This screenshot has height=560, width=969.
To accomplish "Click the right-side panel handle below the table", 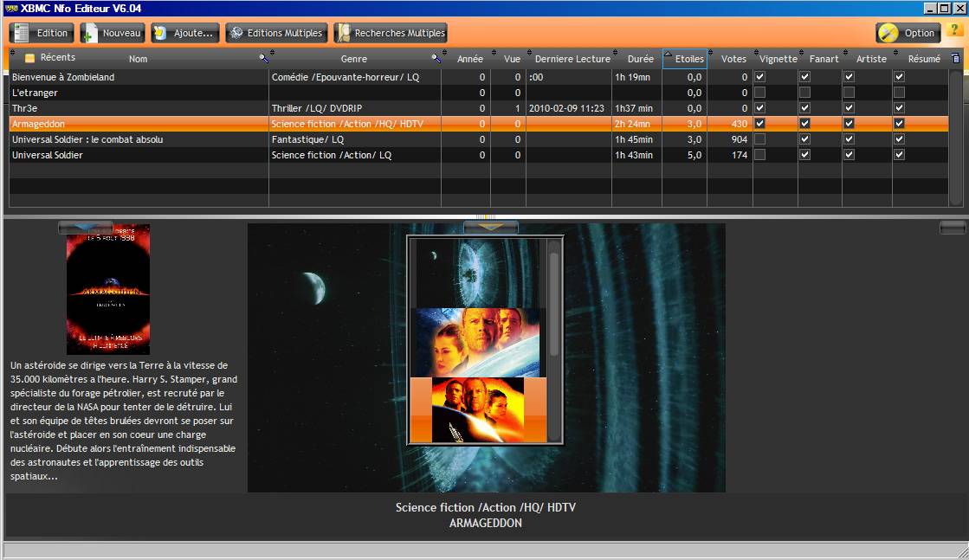I will [953, 228].
